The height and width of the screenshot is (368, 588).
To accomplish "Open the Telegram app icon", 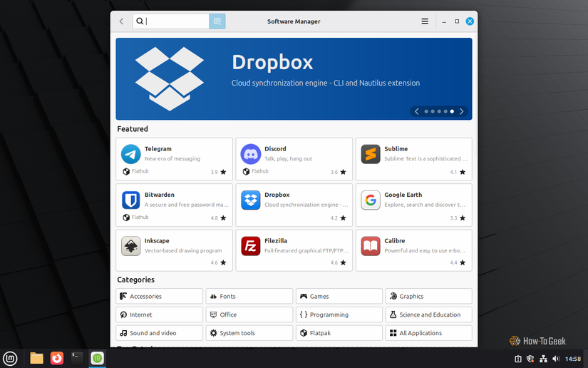I will tap(131, 154).
